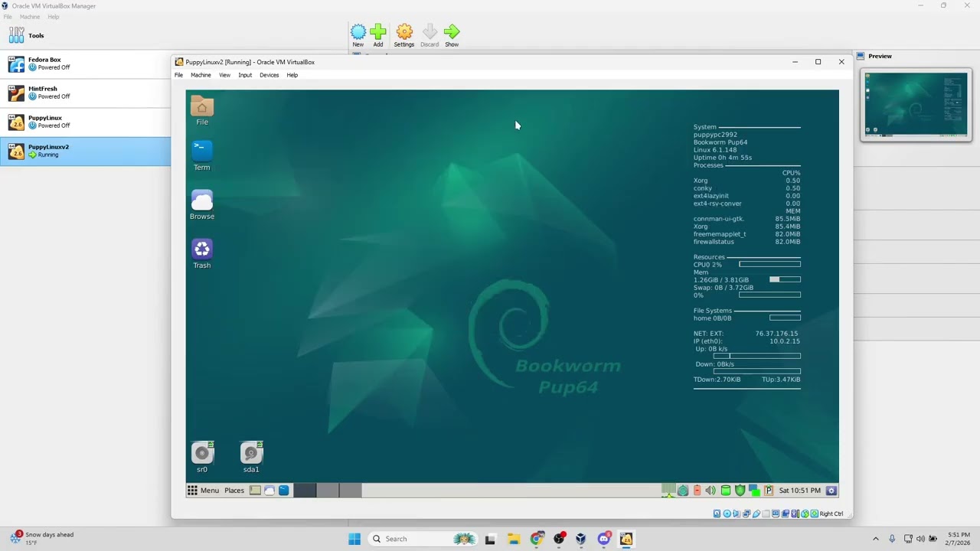Click the white browser launcher in Puppy taskbar
This screenshot has width=980, height=551.
[269, 491]
